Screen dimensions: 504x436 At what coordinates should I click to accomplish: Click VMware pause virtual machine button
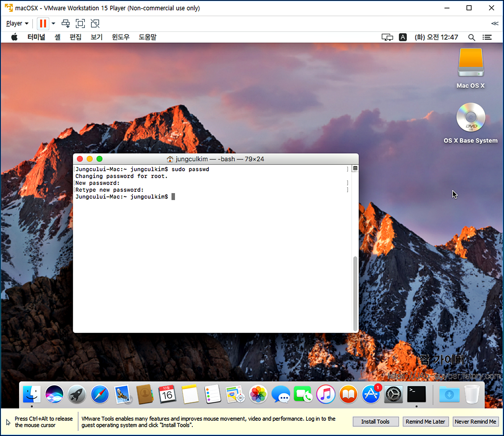point(43,24)
